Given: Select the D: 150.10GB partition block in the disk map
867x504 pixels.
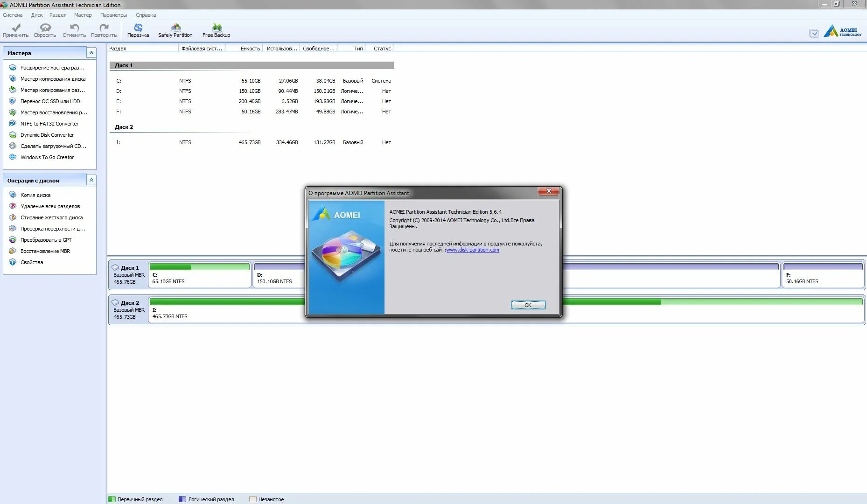Looking at the screenshot, I should pyautogui.click(x=279, y=275).
